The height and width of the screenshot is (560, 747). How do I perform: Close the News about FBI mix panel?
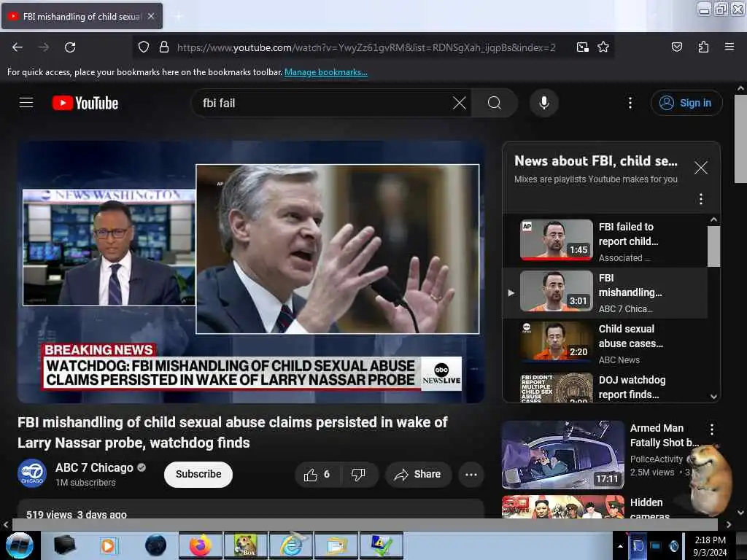701,168
